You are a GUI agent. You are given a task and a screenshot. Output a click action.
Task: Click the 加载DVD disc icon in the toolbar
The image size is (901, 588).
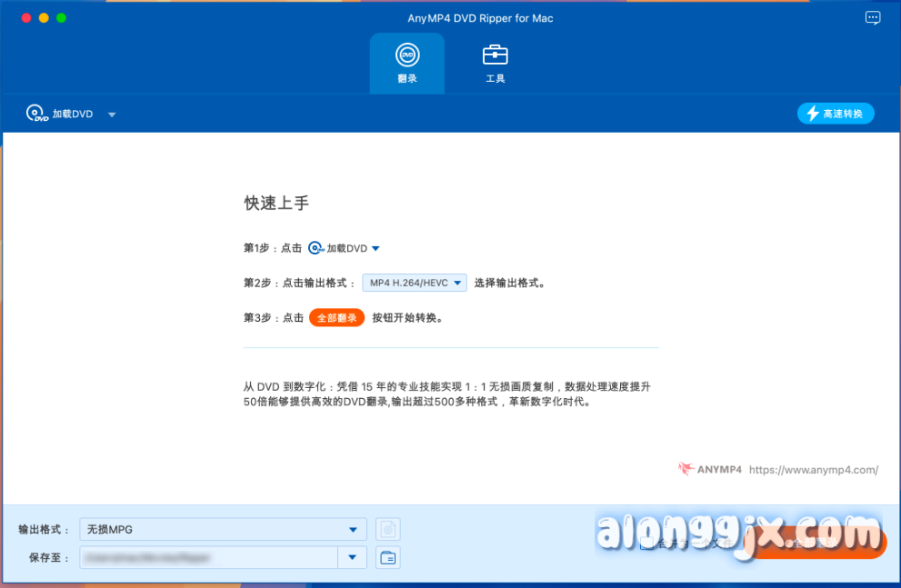tap(36, 114)
